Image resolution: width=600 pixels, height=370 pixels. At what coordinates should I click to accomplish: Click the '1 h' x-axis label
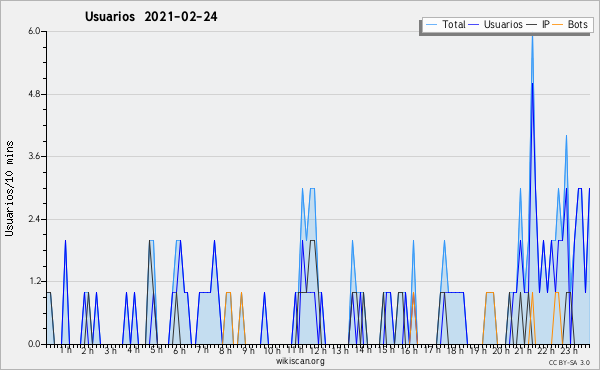[x=65, y=350]
